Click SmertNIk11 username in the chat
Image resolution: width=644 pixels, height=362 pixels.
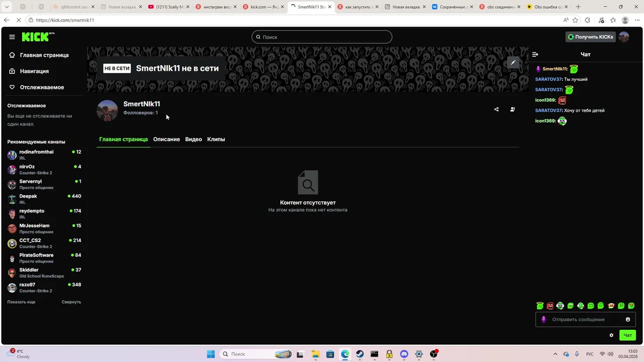coord(555,69)
